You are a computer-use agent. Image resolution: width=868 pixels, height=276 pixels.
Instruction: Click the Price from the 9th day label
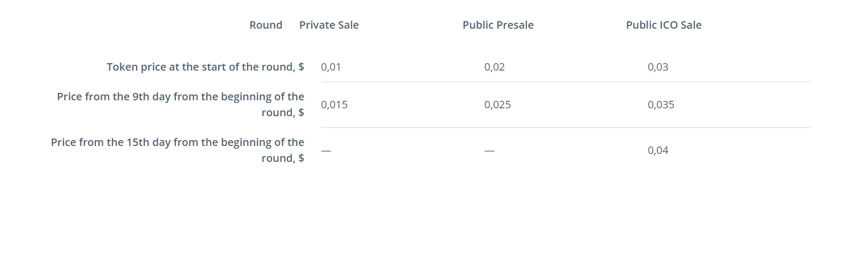pos(181,105)
